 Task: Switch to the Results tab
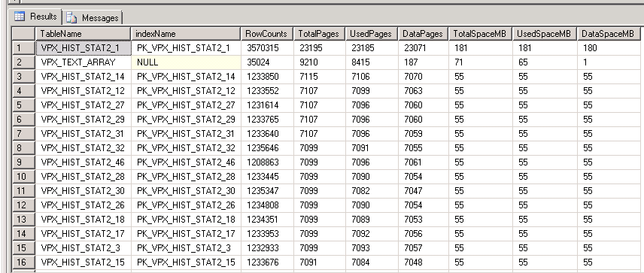point(35,17)
